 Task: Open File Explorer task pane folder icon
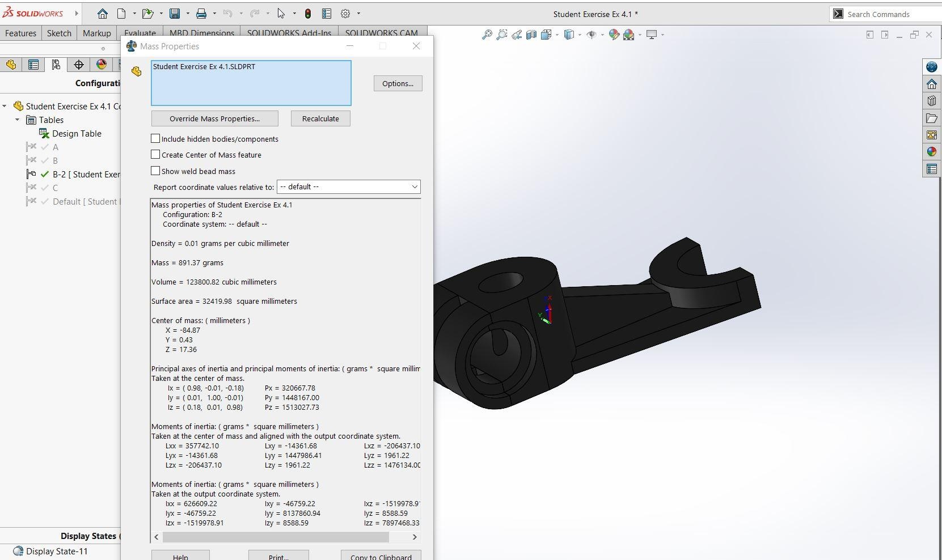[x=932, y=118]
